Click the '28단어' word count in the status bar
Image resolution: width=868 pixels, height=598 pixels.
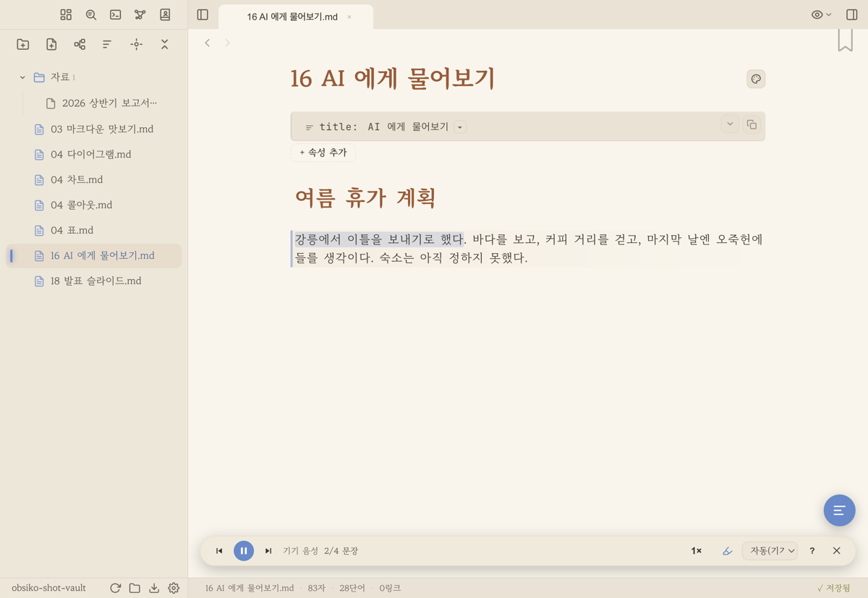352,588
